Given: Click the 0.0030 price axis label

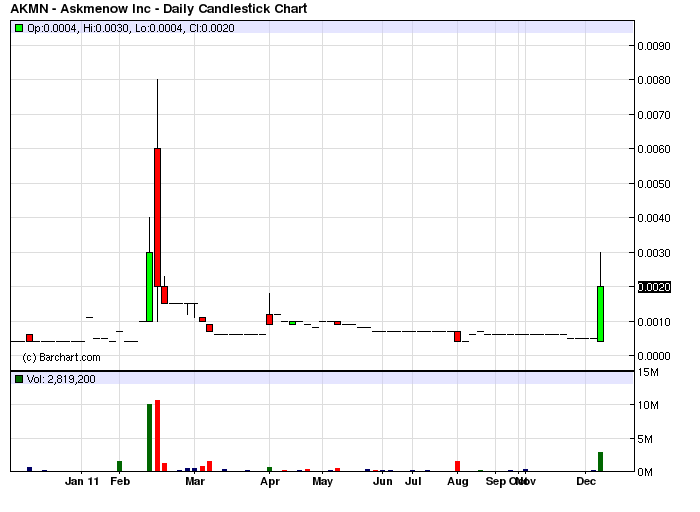Looking at the screenshot, I should click(654, 253).
